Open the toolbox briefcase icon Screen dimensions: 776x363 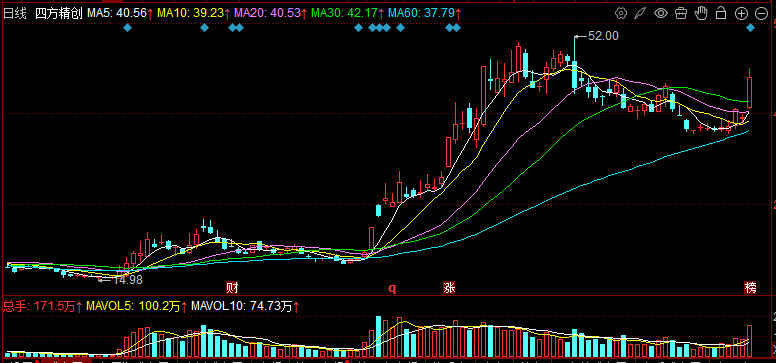tap(681, 13)
